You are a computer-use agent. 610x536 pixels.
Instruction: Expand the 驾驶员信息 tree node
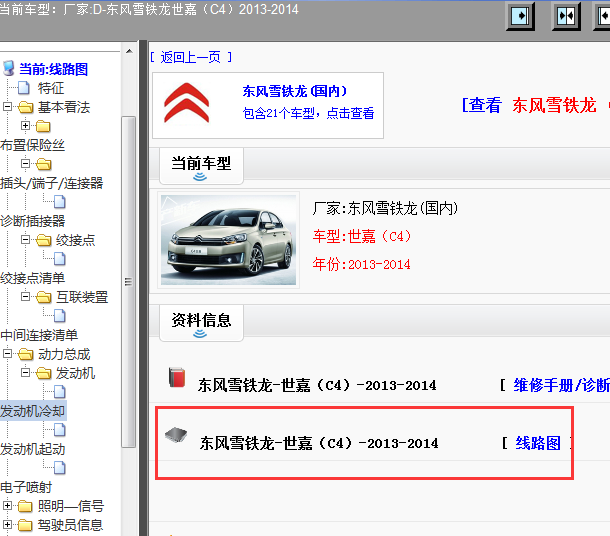[x=7, y=525]
